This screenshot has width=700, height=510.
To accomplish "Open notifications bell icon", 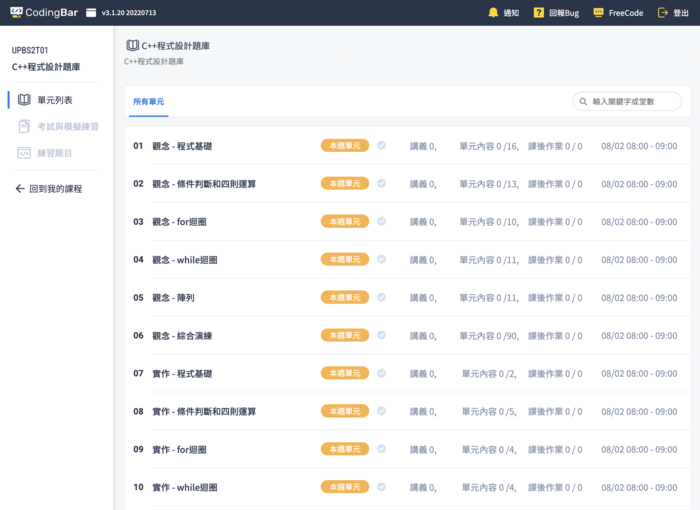I will (492, 13).
